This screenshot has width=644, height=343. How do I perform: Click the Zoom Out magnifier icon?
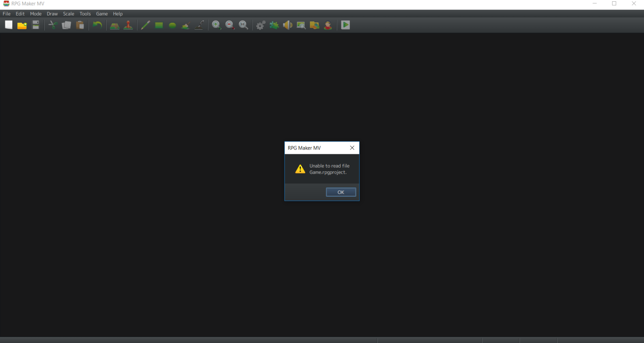230,25
